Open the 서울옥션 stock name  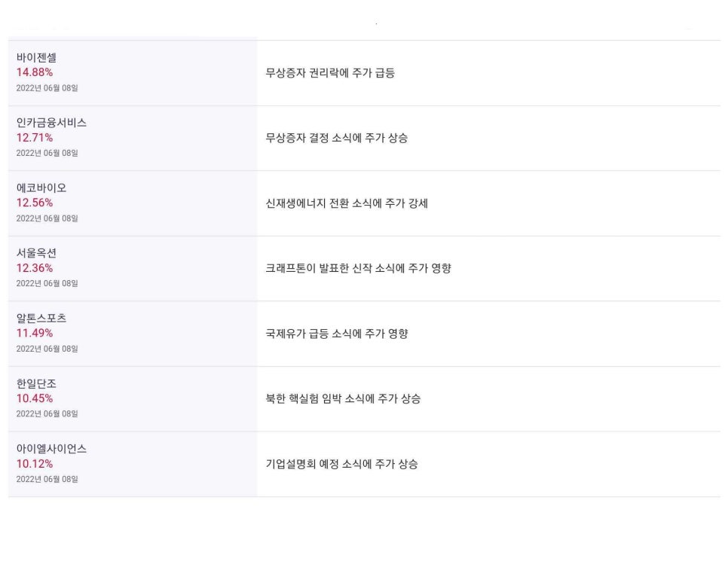[x=36, y=253]
